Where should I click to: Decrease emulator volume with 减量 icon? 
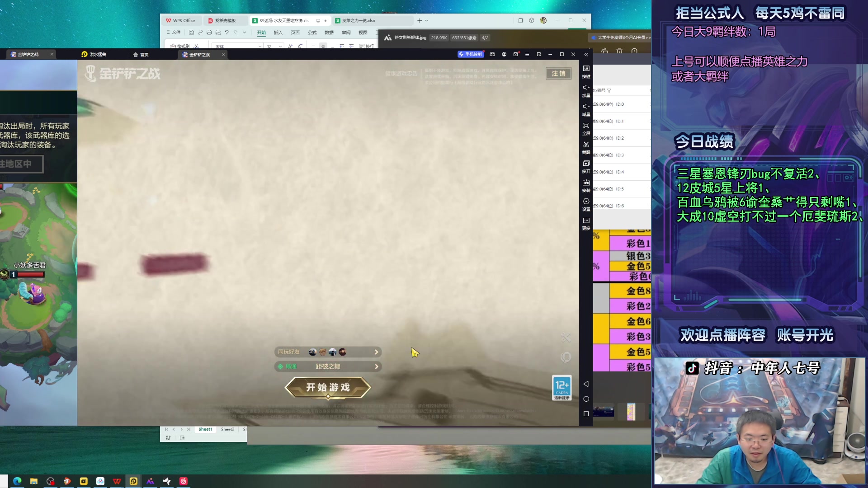click(x=586, y=109)
